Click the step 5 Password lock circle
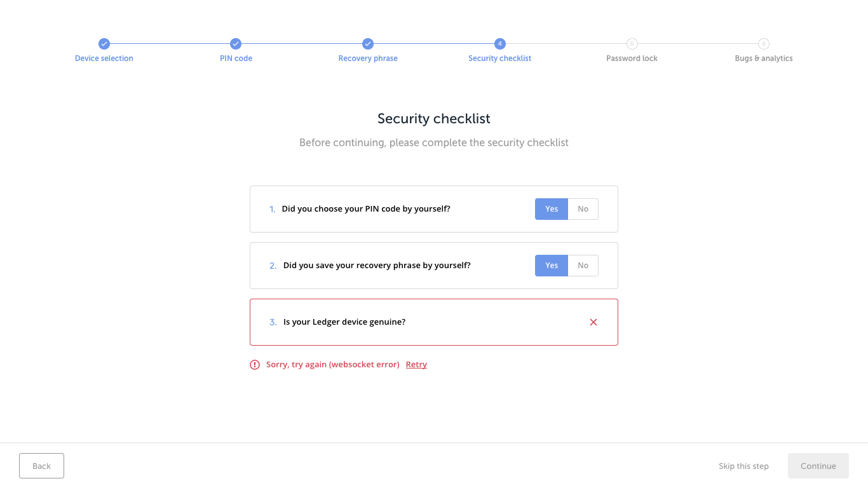Image resolution: width=868 pixels, height=488 pixels. click(x=632, y=44)
